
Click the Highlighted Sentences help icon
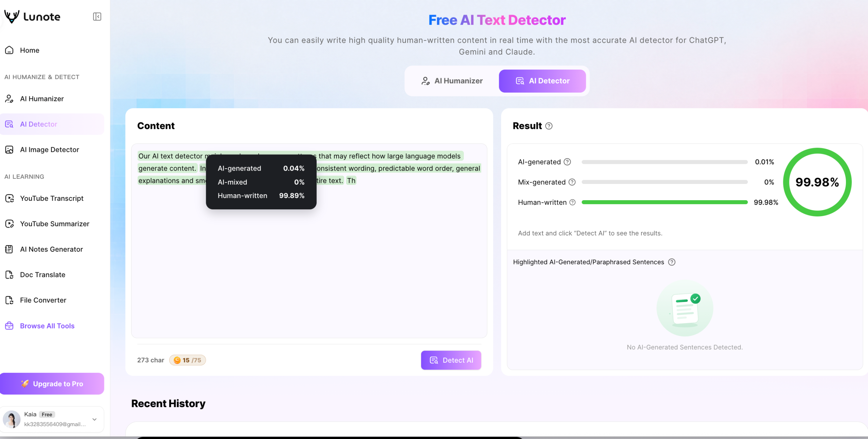[672, 262]
